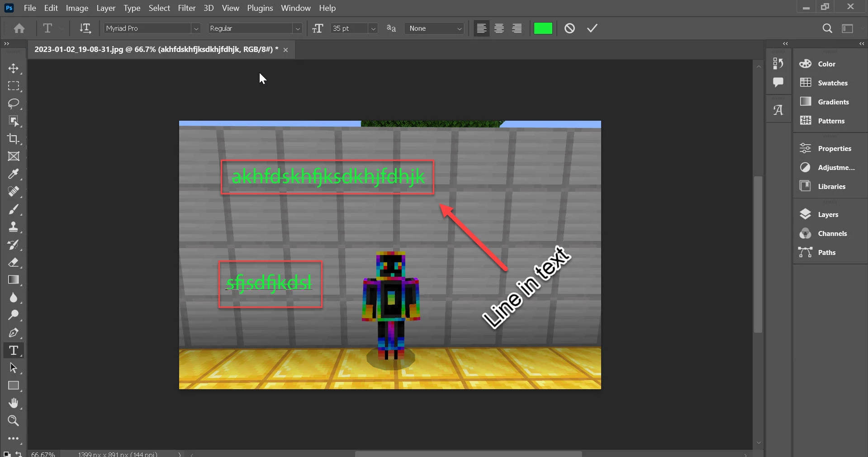Image resolution: width=868 pixels, height=457 pixels.
Task: Open the Comments panel icon
Action: click(x=778, y=82)
